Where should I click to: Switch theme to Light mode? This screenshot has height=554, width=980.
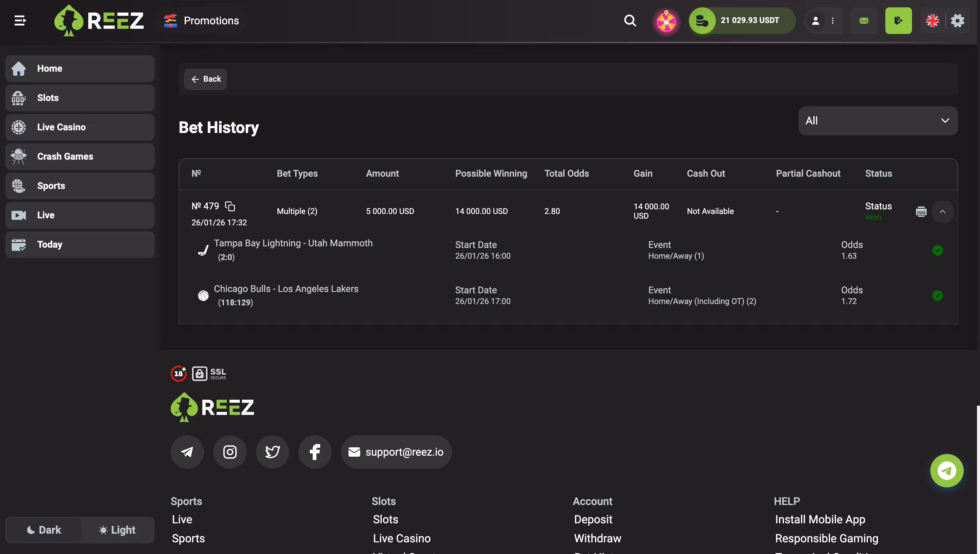117,530
